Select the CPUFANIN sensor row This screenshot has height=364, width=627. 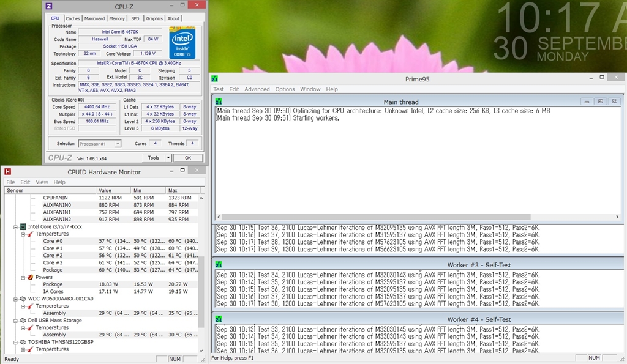coord(101,198)
